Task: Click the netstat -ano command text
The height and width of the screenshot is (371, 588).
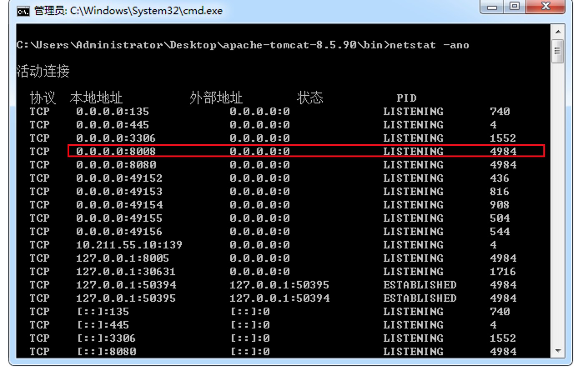Action: pos(429,45)
